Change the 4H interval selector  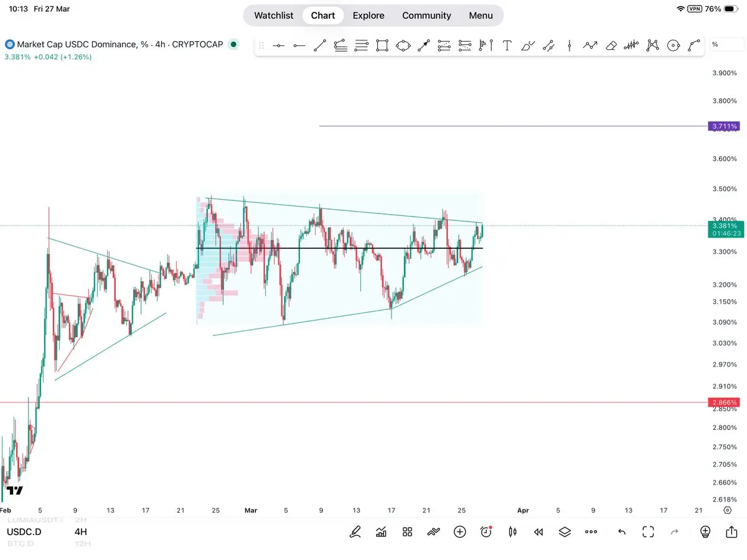tap(81, 532)
